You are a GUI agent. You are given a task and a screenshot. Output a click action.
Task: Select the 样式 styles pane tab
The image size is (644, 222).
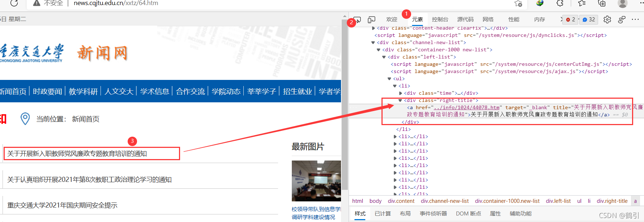click(x=360, y=214)
